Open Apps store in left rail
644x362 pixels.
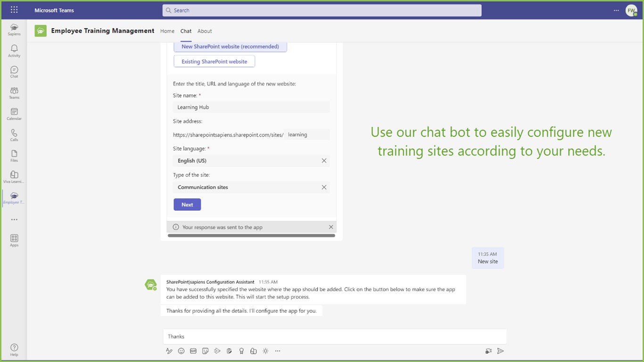click(14, 240)
